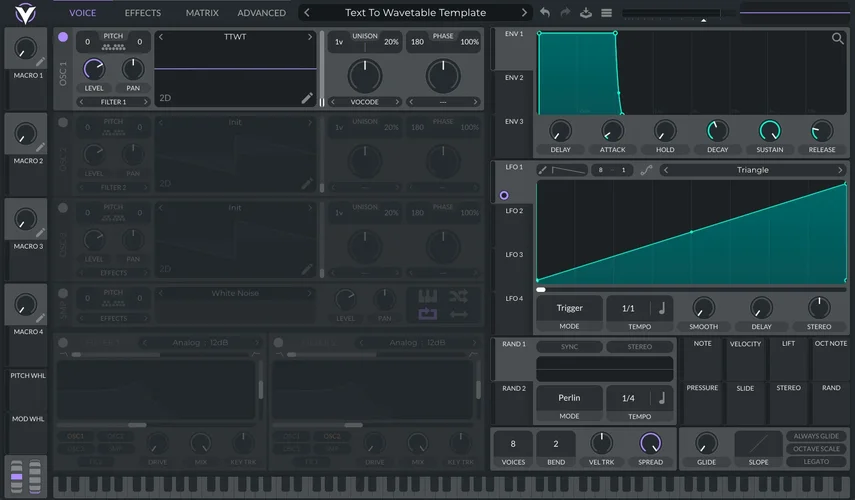The height and width of the screenshot is (500, 855).
Task: Edit OSC 1 wavetable with pencil icon
Action: click(307, 98)
